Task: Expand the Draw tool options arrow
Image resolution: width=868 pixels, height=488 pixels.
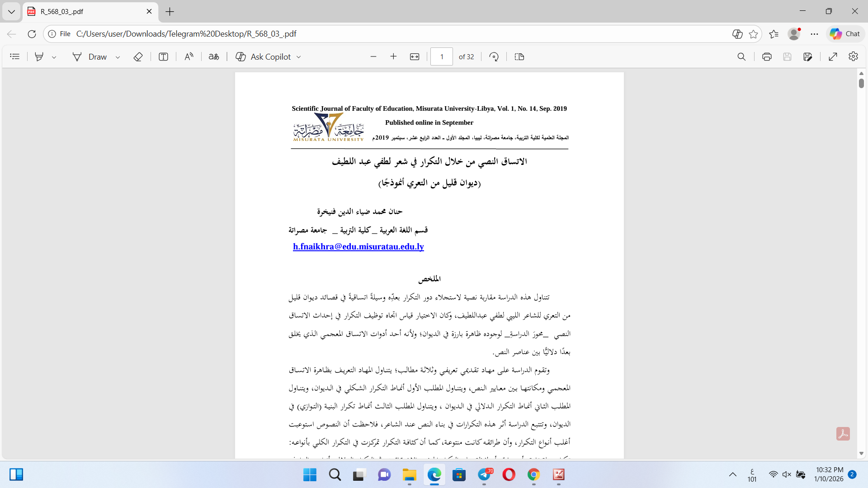Action: click(x=118, y=57)
